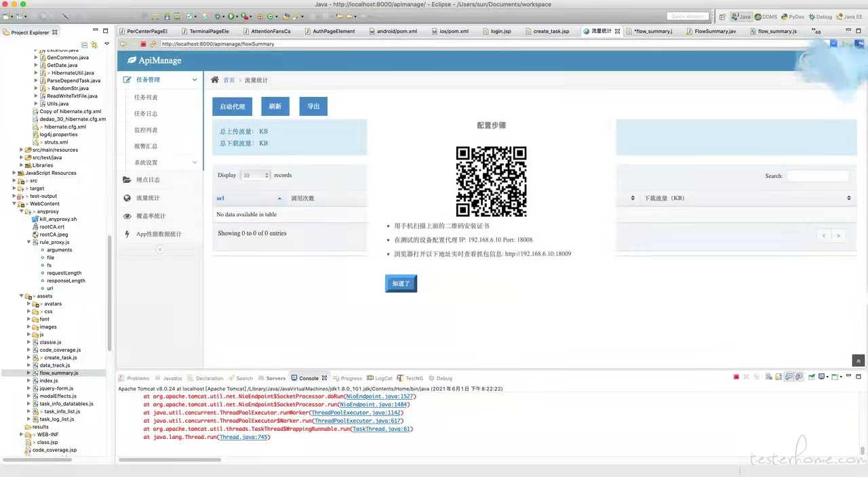
Task: Click the Debug bug icon in Eclipse toolbar
Action: click(x=218, y=16)
